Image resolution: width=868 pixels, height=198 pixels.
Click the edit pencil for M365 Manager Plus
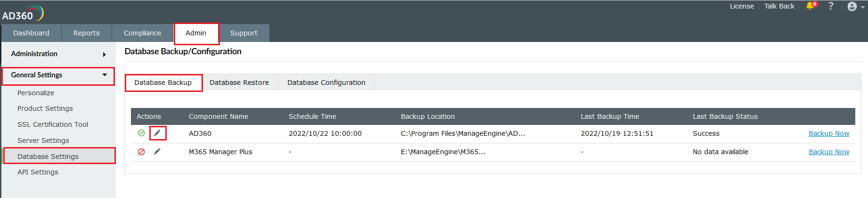point(157,152)
